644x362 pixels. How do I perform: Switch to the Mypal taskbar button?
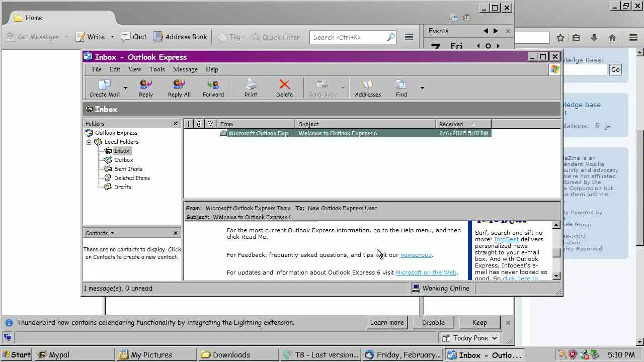click(74, 354)
